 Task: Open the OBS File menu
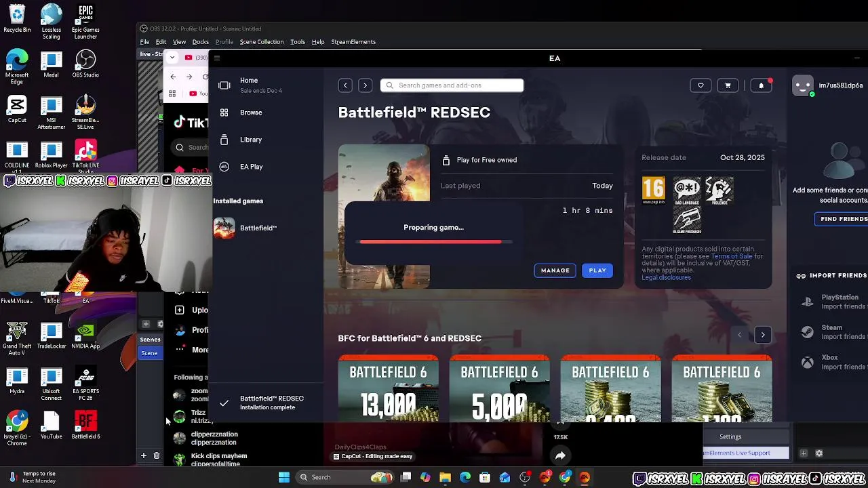(144, 42)
